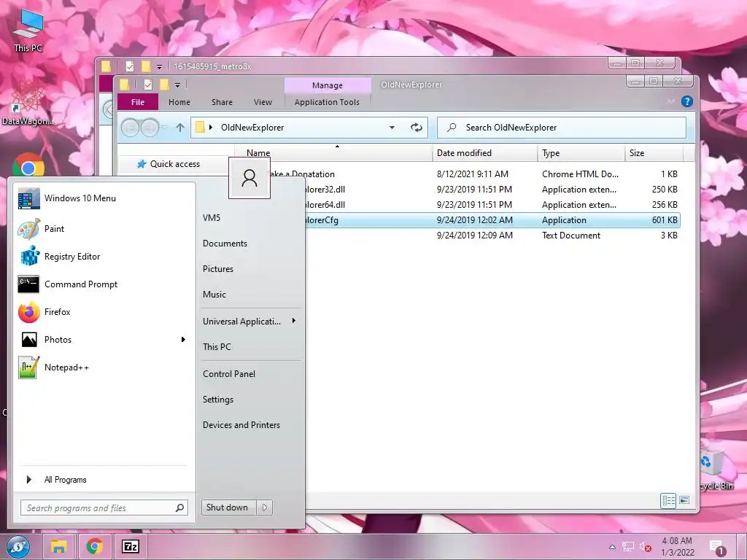Switch to the Share ribbon tab
Viewport: 747px width, 560px height.
[222, 102]
